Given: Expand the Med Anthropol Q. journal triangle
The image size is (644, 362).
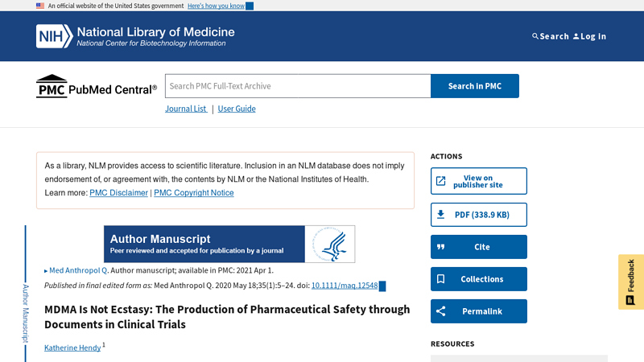Looking at the screenshot, I should [x=46, y=271].
